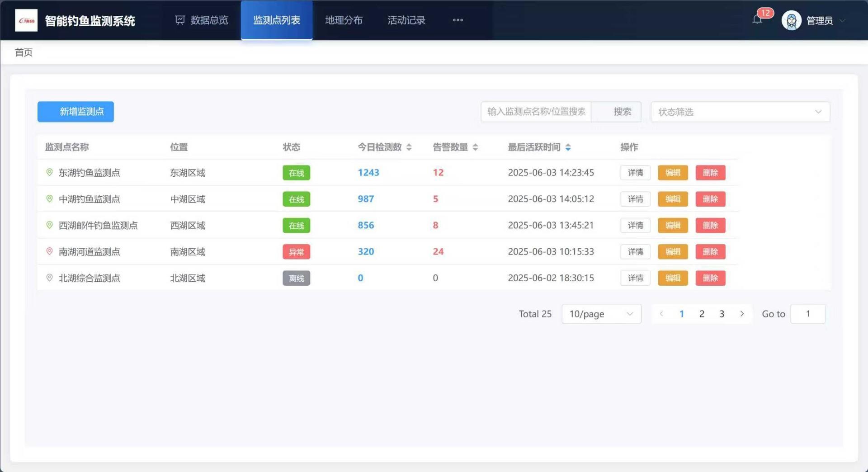
Task: Open the notification bell with 12 alerts
Action: [758, 19]
